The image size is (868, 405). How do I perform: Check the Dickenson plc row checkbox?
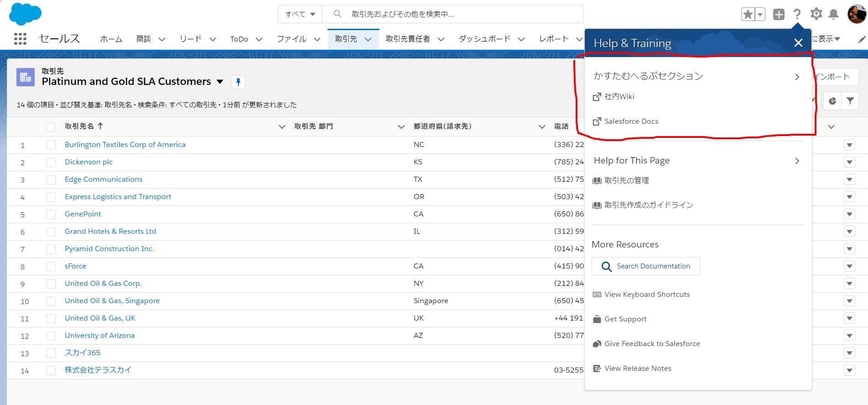[51, 162]
